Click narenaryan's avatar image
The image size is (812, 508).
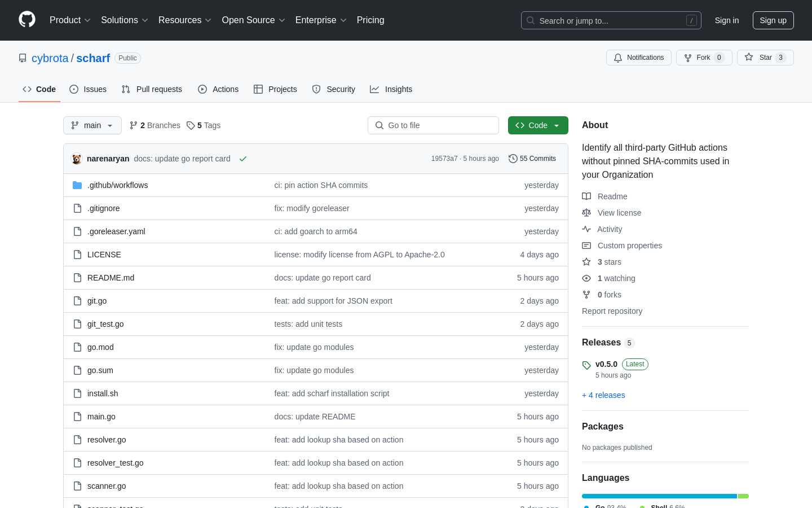[77, 159]
